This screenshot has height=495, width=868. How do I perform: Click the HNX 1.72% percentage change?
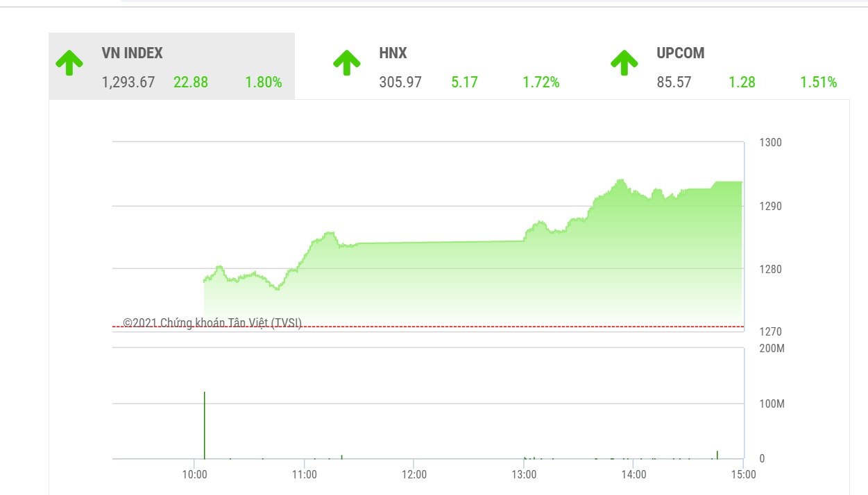coord(541,82)
